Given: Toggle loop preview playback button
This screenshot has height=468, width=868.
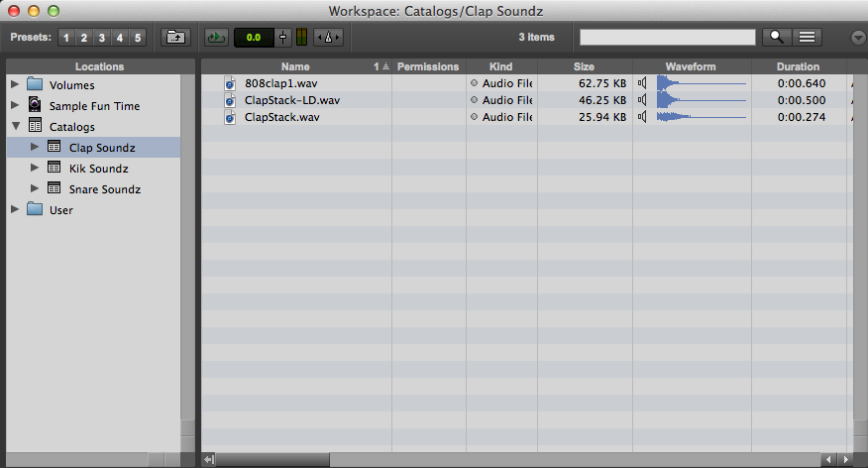Looking at the screenshot, I should (x=216, y=37).
